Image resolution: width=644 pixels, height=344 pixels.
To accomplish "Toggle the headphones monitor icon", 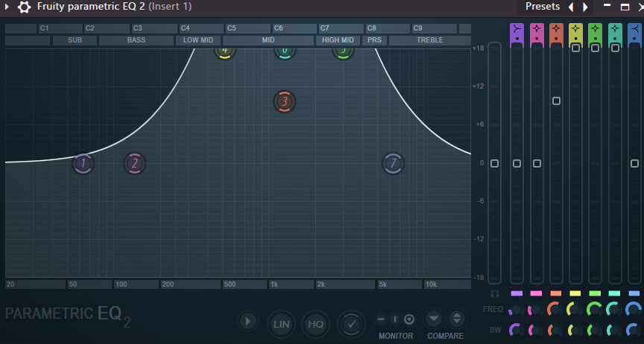I will pyautogui.click(x=495, y=294).
